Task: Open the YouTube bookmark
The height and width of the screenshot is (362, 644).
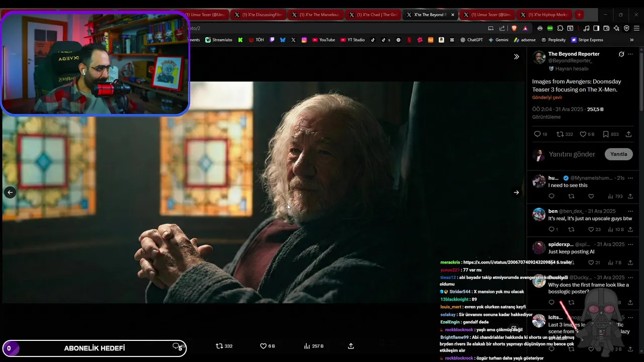Action: coord(324,40)
